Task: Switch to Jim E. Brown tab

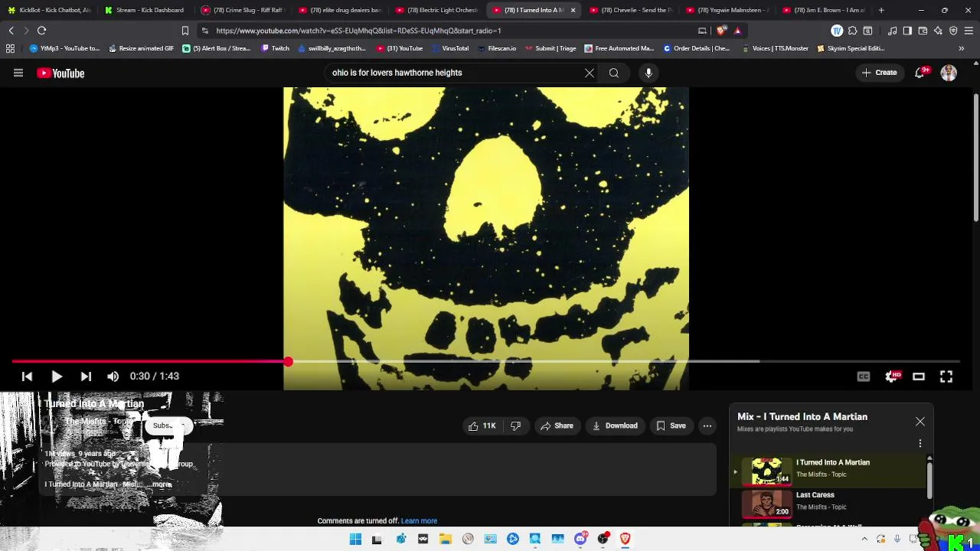Action: [825, 10]
